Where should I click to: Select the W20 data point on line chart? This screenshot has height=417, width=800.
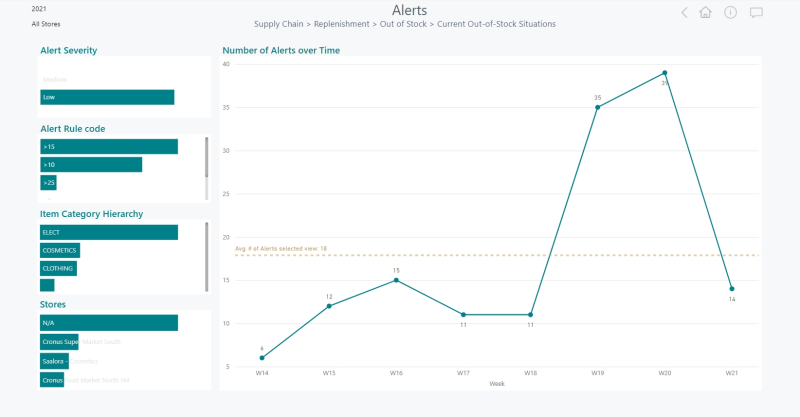click(665, 73)
